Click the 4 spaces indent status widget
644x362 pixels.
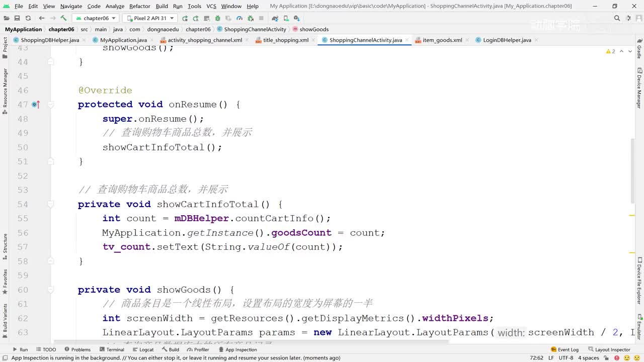click(x=588, y=358)
